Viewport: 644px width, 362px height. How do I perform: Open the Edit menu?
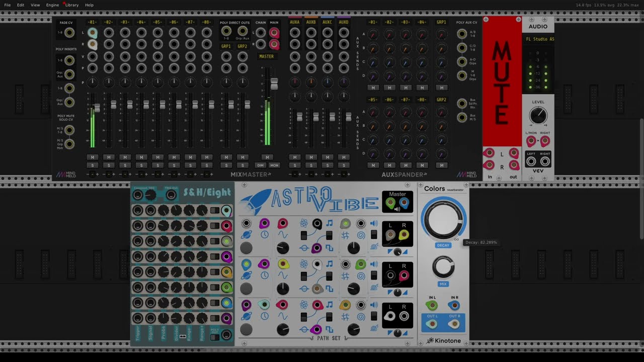[21, 5]
